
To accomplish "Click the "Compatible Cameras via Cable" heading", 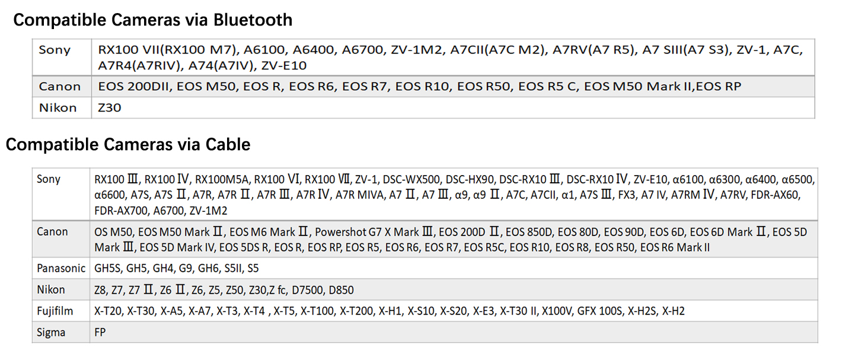I will tap(128, 145).
